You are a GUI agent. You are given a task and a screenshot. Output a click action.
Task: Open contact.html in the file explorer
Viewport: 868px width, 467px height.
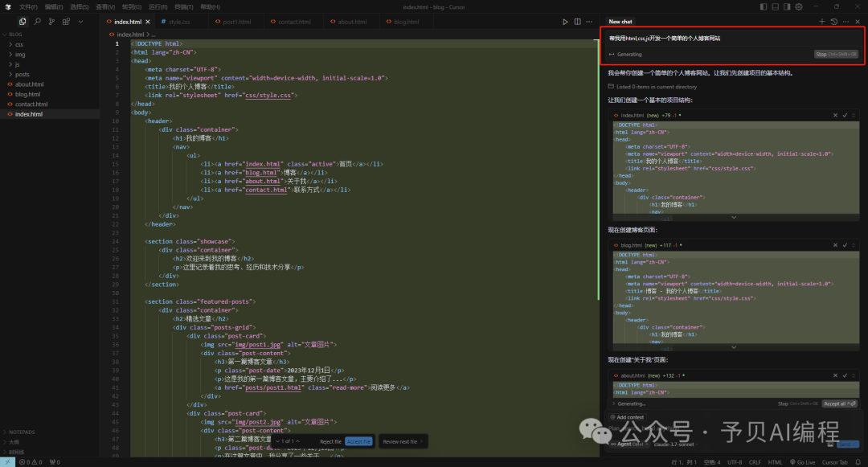[x=31, y=104]
